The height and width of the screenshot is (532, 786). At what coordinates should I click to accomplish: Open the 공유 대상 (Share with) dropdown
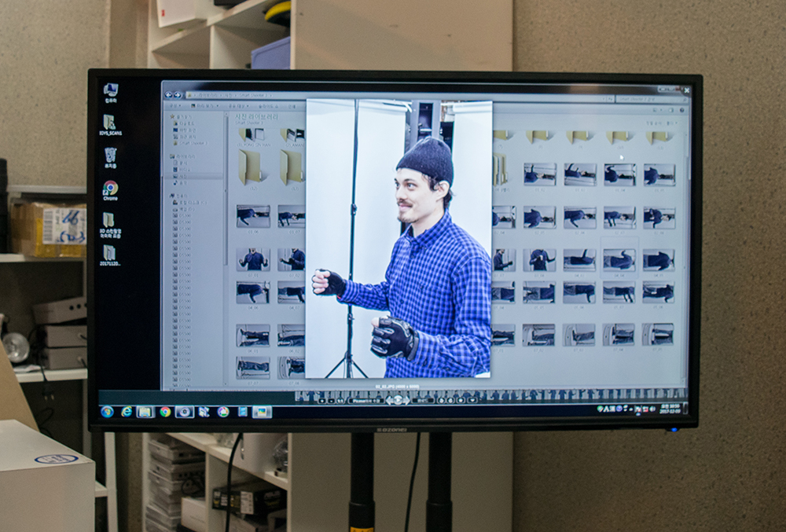click(239, 106)
